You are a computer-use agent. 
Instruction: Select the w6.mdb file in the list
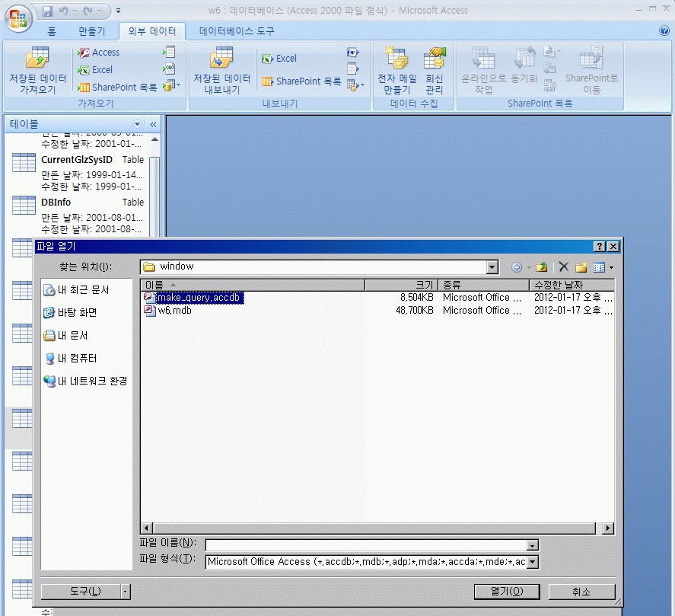[174, 311]
